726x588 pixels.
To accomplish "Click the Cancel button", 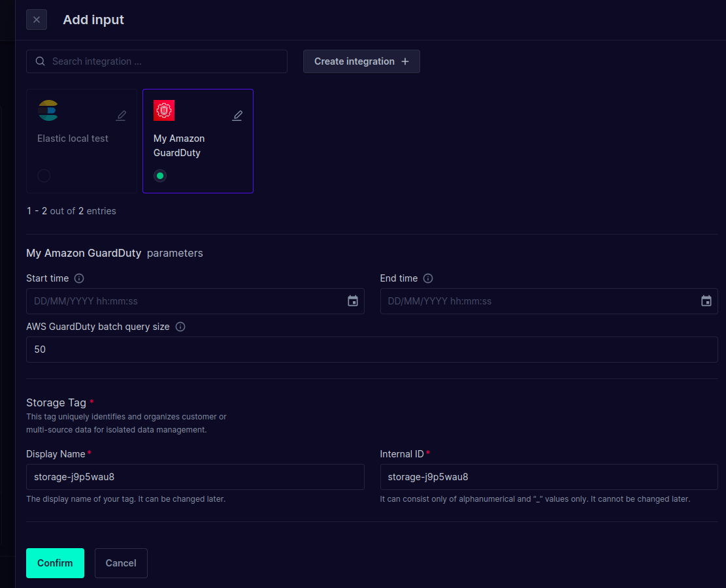I will point(121,563).
